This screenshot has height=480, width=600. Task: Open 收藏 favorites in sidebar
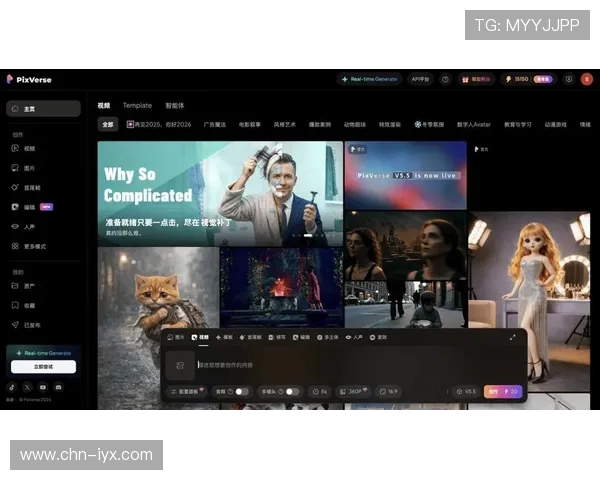pos(29,305)
